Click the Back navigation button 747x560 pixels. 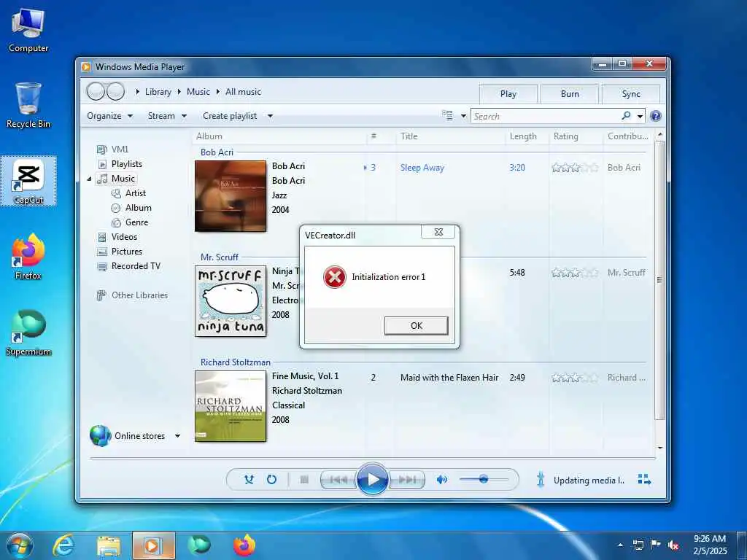click(96, 91)
